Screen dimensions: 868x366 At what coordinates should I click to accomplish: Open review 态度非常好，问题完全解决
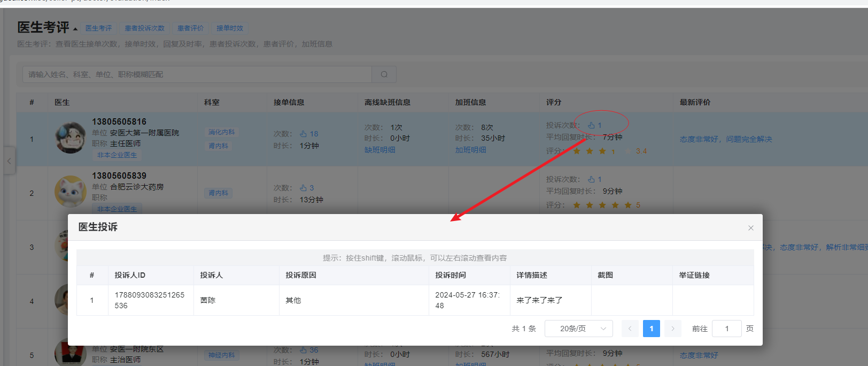(x=726, y=139)
